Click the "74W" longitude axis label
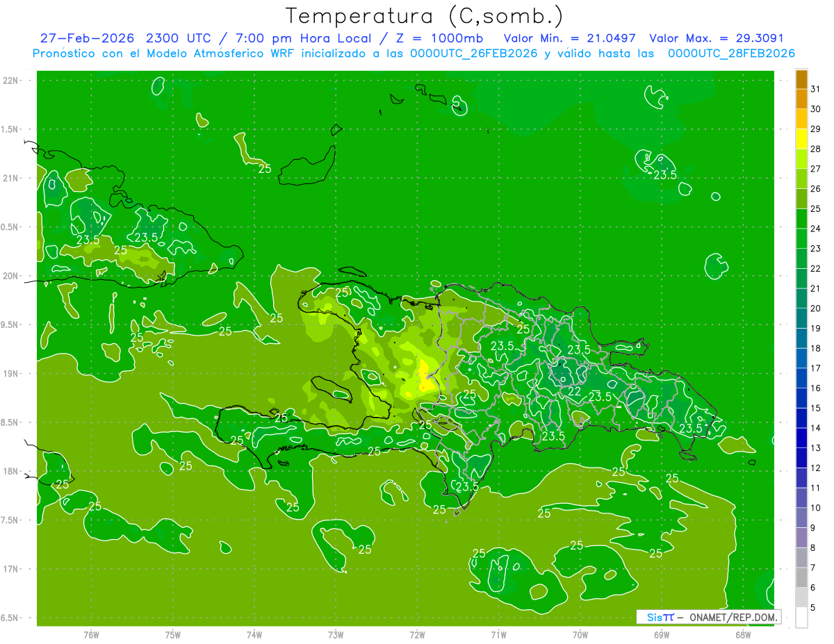The width and height of the screenshot is (834, 644). coord(254,634)
